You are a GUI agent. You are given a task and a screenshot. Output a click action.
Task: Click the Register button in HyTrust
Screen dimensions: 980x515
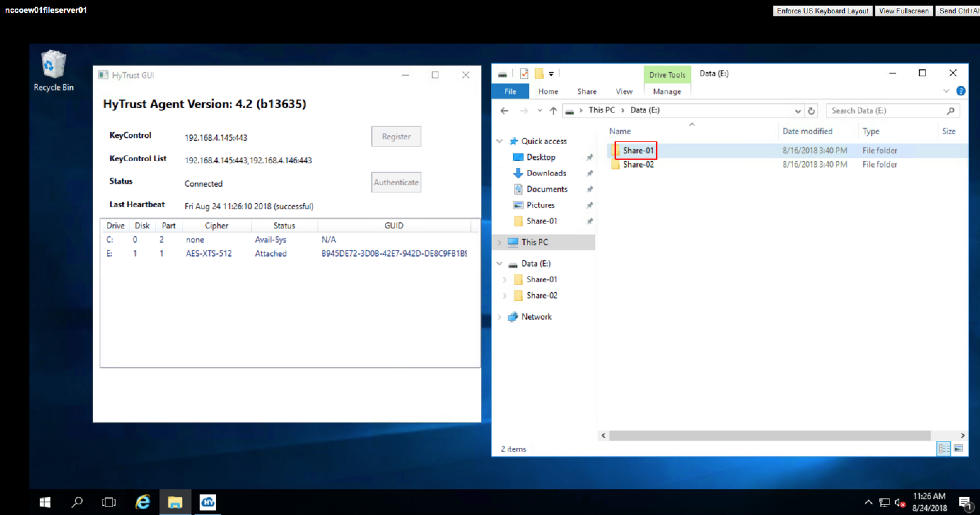pos(396,136)
